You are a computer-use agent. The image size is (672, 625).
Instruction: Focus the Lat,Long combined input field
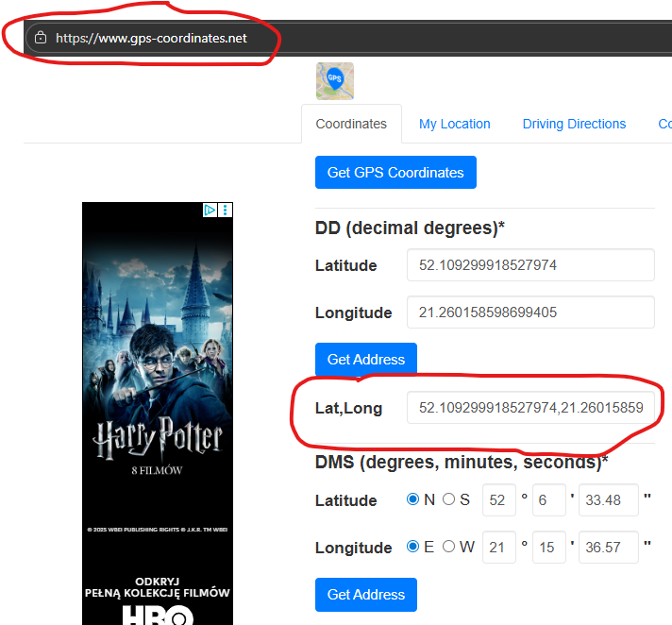pyautogui.click(x=530, y=408)
